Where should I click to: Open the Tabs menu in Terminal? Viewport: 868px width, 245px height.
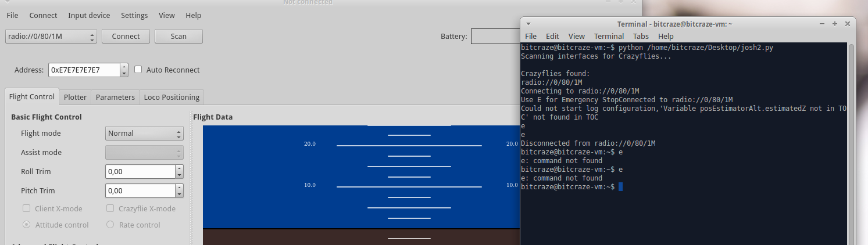coord(641,36)
